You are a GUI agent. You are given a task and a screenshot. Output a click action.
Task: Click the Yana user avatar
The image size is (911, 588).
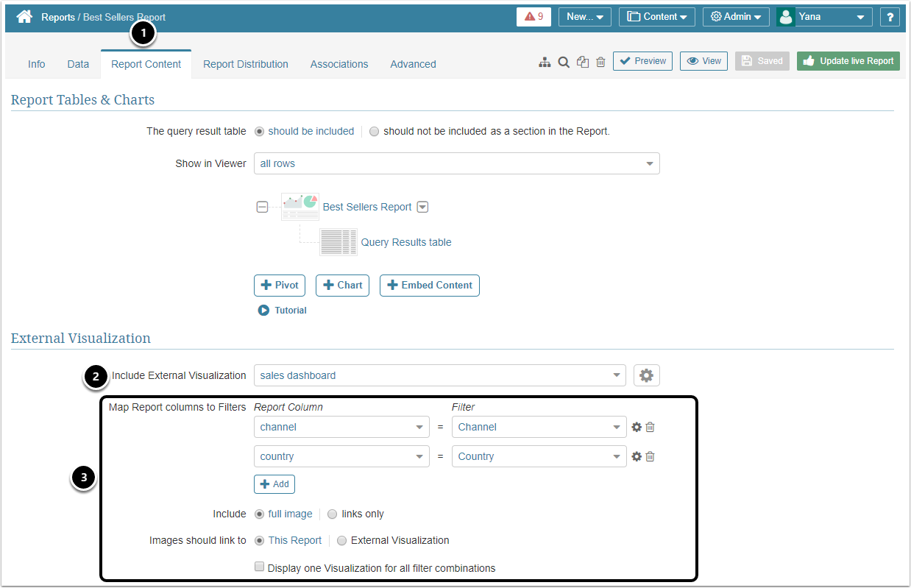coord(786,17)
